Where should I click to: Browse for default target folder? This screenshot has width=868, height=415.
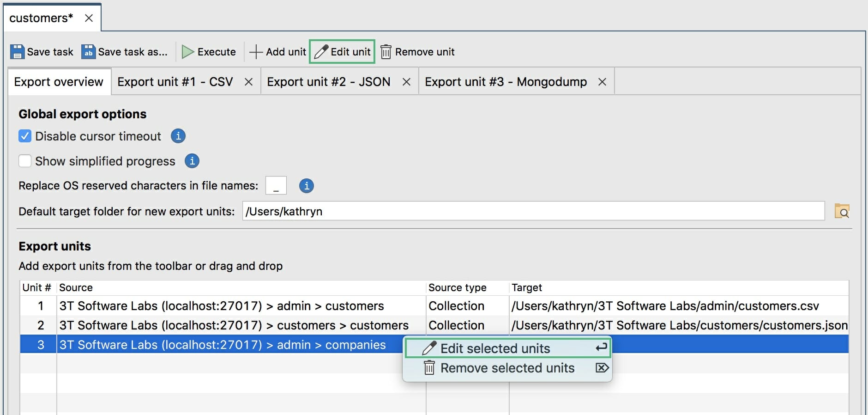pos(842,211)
